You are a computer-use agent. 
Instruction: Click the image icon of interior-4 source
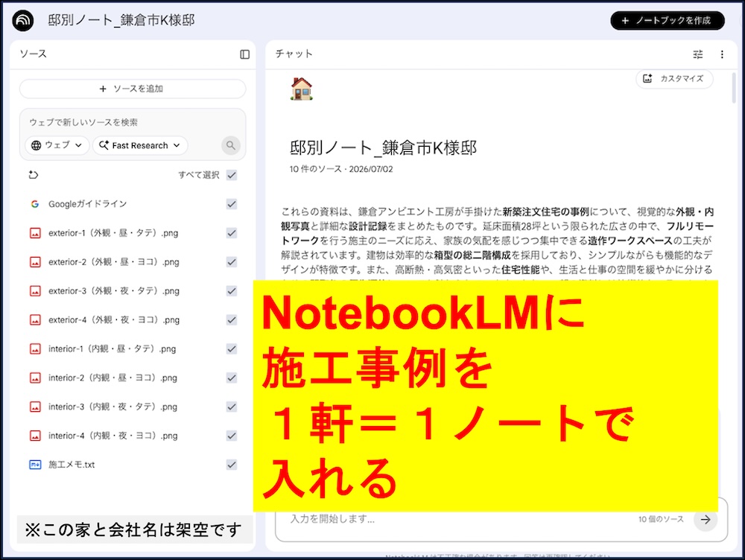35,436
